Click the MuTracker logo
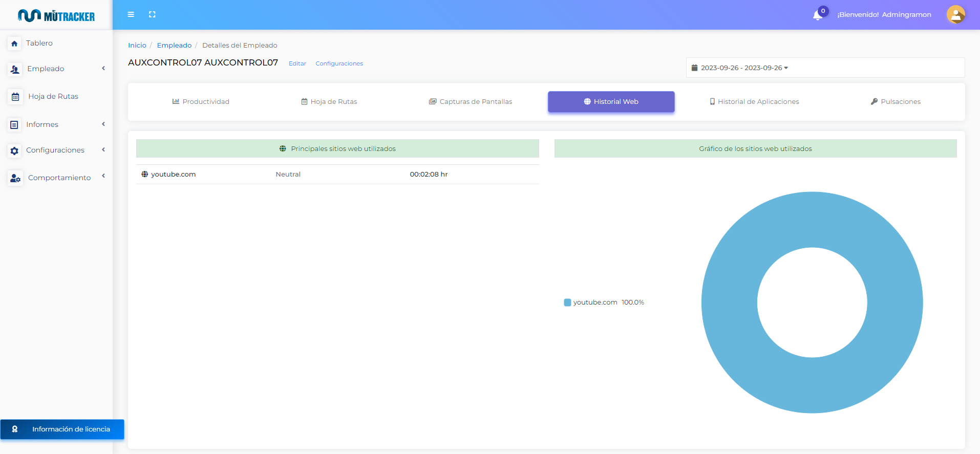Viewport: 980px width, 454px height. pos(56,16)
